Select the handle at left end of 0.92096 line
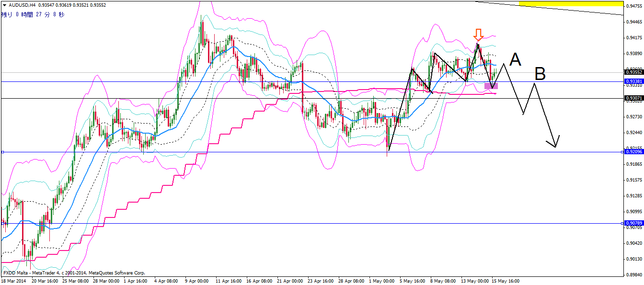Viewport: 644px width, 285px height. (2, 152)
